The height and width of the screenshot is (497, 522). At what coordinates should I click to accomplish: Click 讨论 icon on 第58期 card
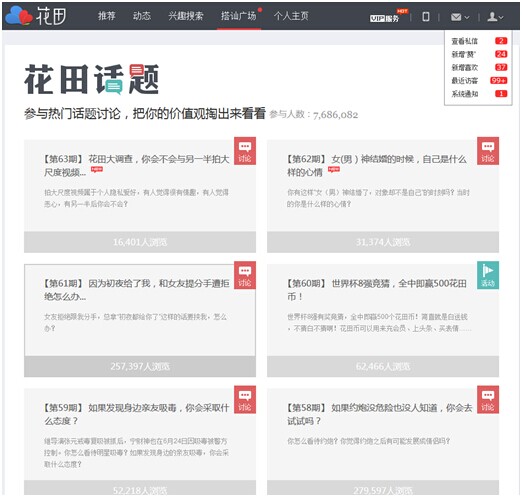click(488, 400)
